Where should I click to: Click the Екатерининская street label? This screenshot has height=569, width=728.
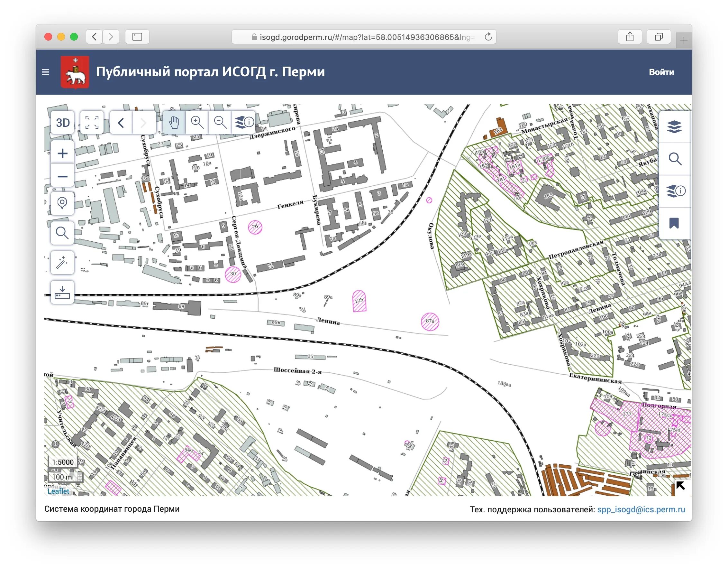[x=595, y=378]
